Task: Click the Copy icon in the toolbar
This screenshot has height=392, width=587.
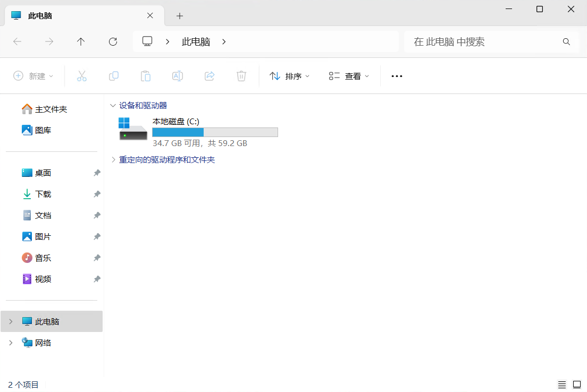Action: point(114,76)
